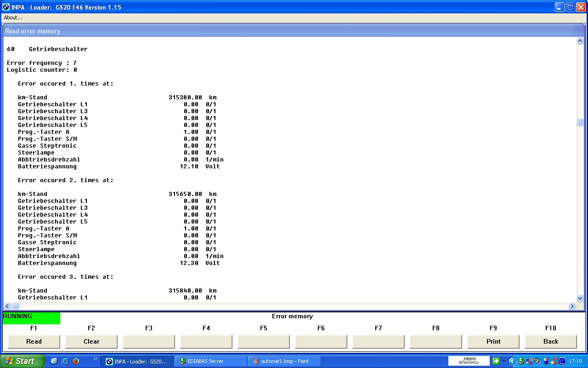This screenshot has height=368, width=588.
Task: Click the battery power tray icon
Action: pos(545,361)
